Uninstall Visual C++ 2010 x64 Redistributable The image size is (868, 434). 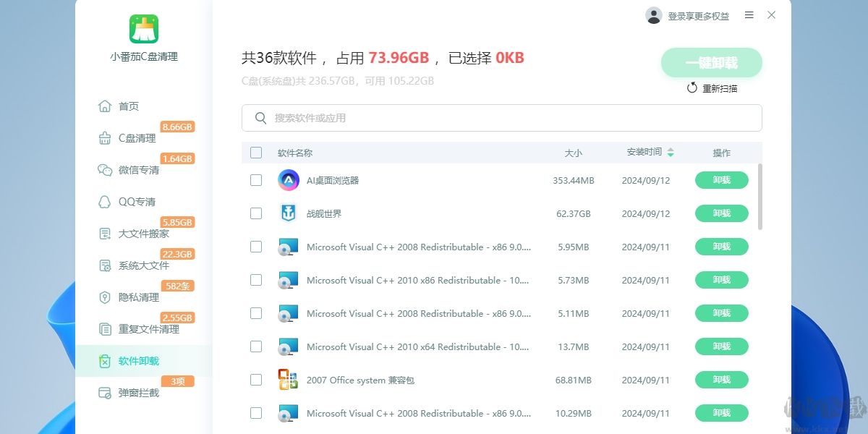pos(722,346)
